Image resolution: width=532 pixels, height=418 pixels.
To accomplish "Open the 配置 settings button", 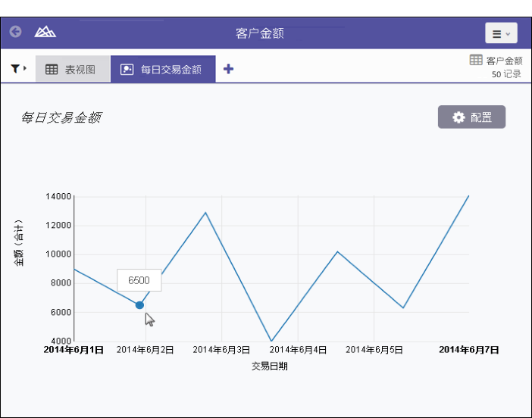I will point(471,117).
